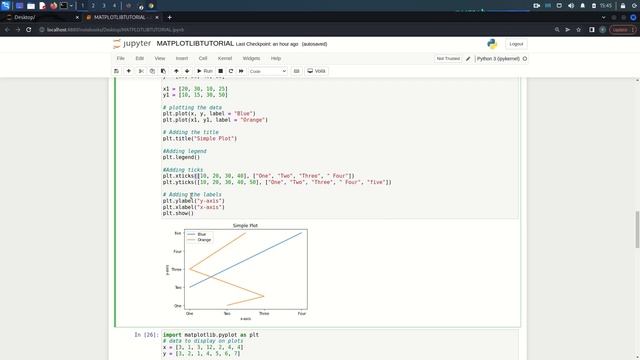Click the plt.show() code line

[x=178, y=213]
